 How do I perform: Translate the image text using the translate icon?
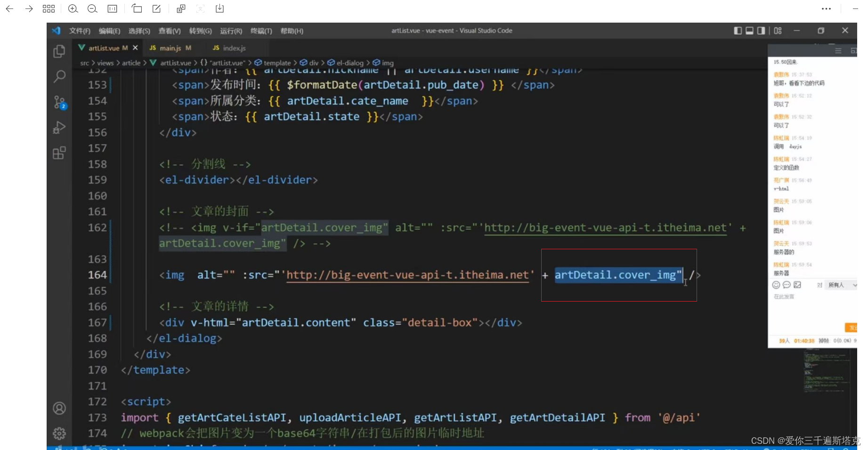(181, 8)
